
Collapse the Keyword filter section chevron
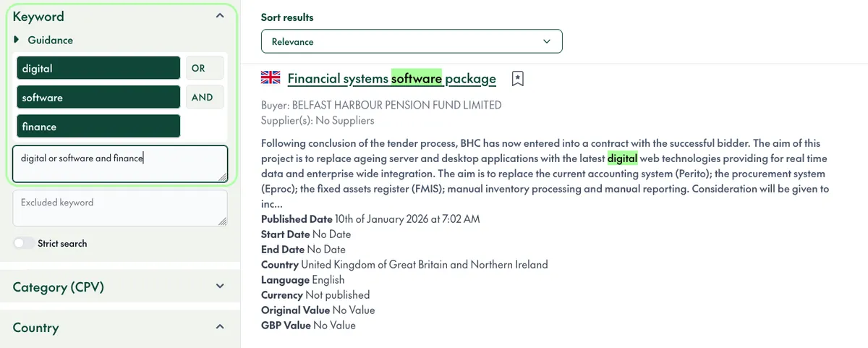coord(220,16)
